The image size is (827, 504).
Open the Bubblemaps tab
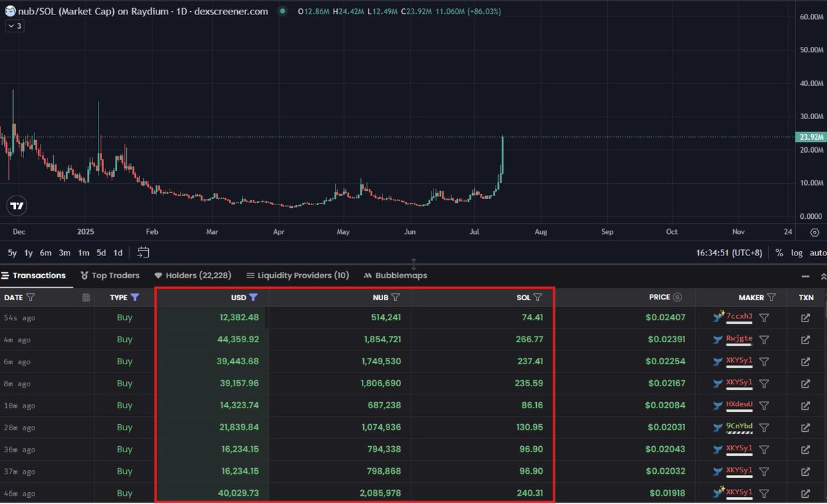point(395,275)
